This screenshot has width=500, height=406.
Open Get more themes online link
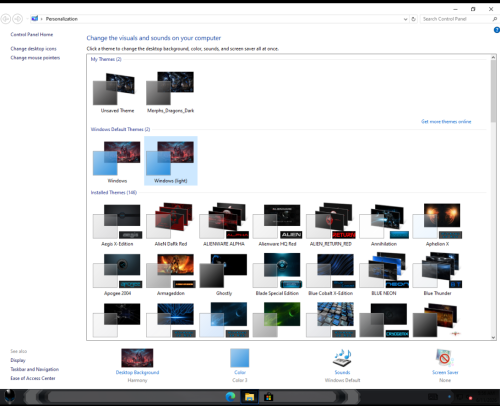(446, 122)
